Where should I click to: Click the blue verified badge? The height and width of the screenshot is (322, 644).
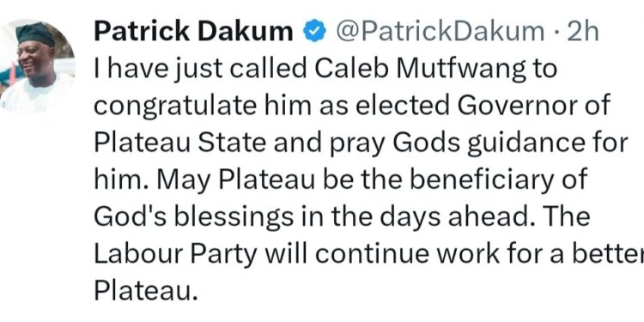[314, 33]
